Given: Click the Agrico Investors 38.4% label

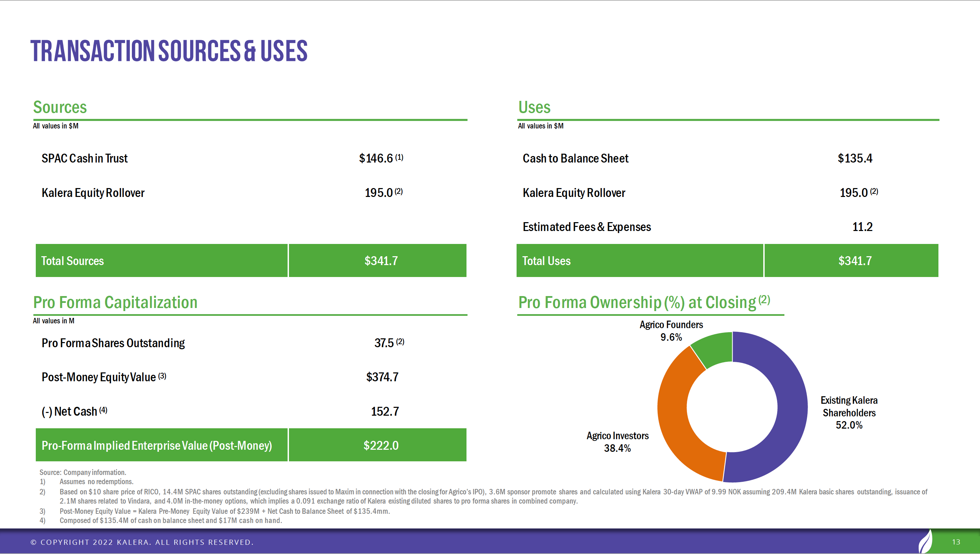Looking at the screenshot, I should pyautogui.click(x=617, y=442).
